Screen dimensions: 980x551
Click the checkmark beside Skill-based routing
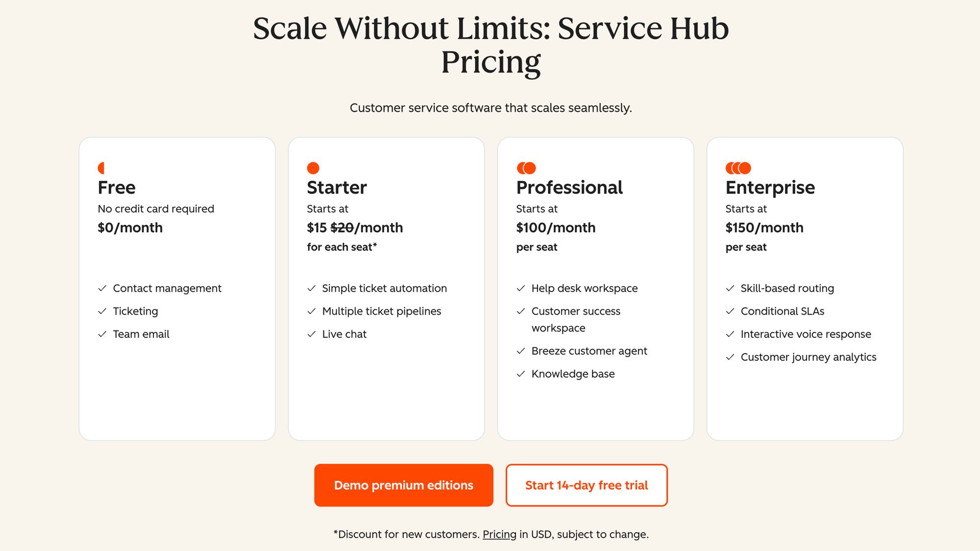tap(730, 288)
